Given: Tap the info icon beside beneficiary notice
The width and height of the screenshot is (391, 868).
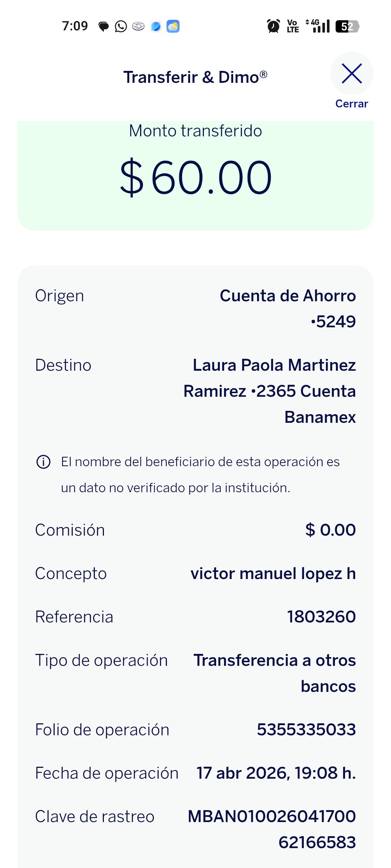Looking at the screenshot, I should pos(43,462).
